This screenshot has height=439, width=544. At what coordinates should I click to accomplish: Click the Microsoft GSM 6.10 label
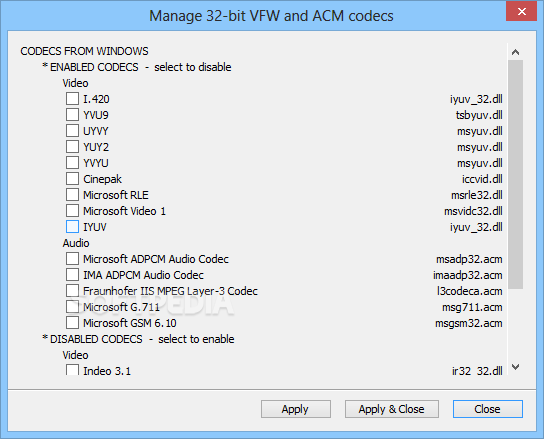130,323
